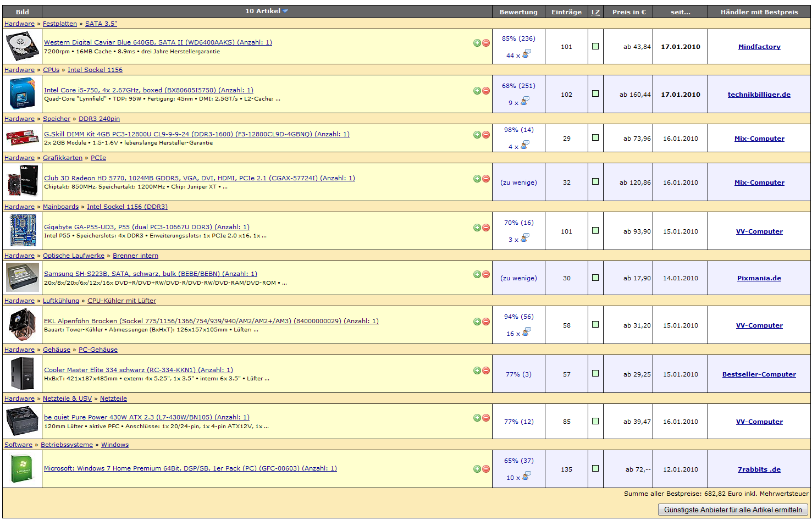Click plus icon for Cooler Master Elite 334
This screenshot has height=520, width=812.
pyautogui.click(x=477, y=370)
